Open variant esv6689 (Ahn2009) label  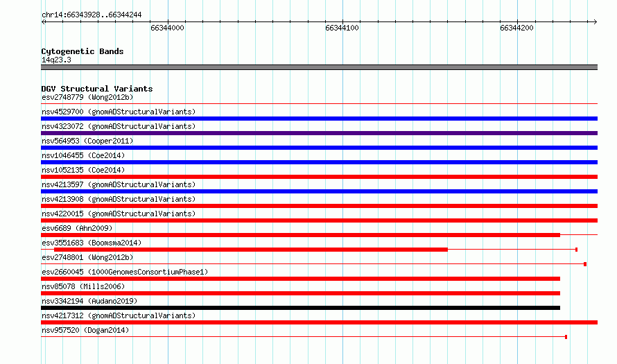77,228
